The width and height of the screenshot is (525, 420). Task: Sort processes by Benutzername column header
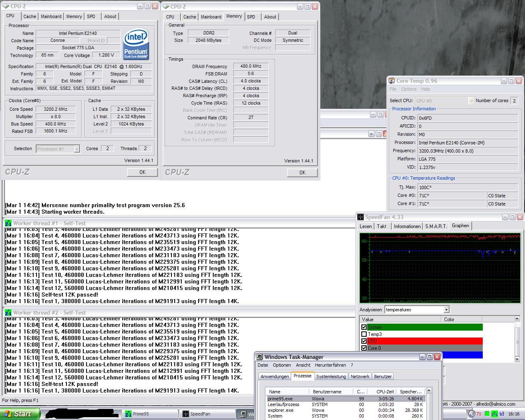point(332,392)
